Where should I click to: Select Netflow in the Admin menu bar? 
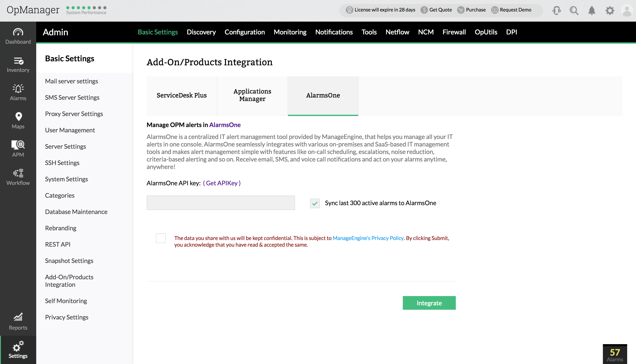point(397,32)
